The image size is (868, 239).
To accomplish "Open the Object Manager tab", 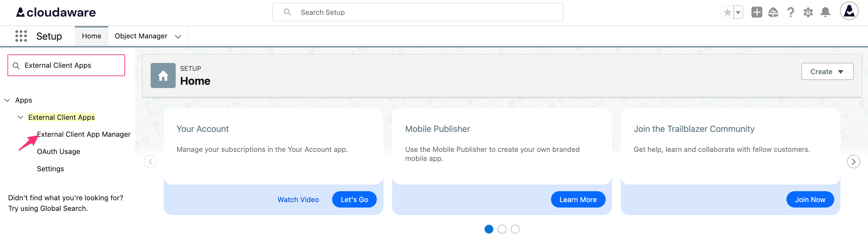I will 141,36.
